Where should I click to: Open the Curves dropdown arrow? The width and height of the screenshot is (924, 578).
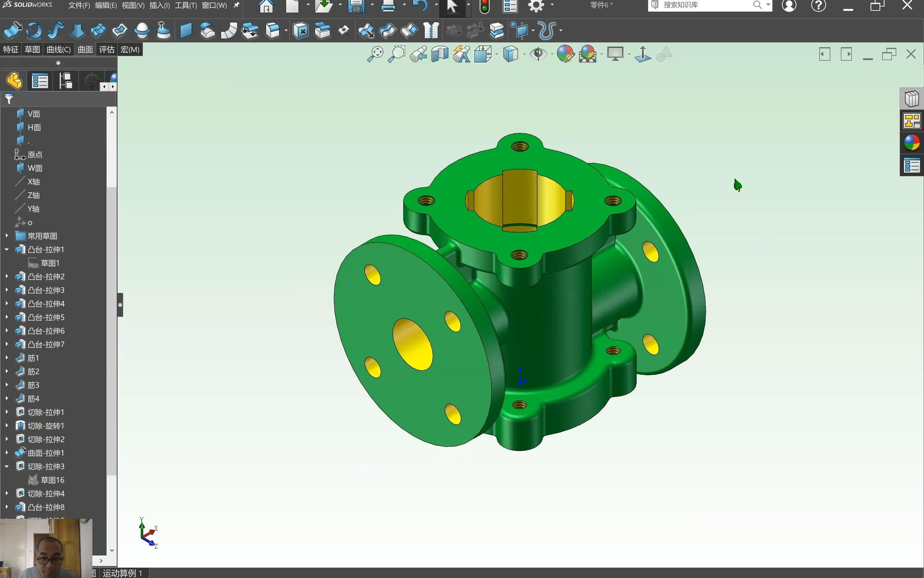pyautogui.click(x=561, y=31)
